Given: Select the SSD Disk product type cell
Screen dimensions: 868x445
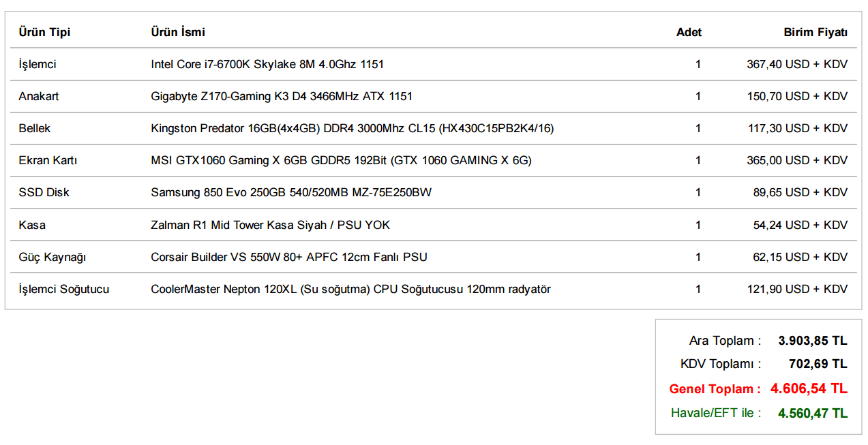Looking at the screenshot, I should click(44, 192).
